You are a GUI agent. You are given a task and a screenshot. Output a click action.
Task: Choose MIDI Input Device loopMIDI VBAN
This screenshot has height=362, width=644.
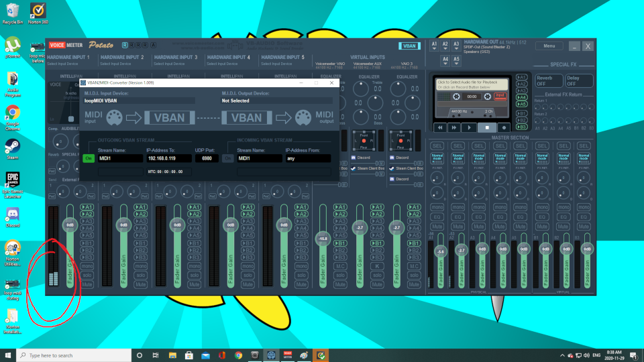pos(140,101)
